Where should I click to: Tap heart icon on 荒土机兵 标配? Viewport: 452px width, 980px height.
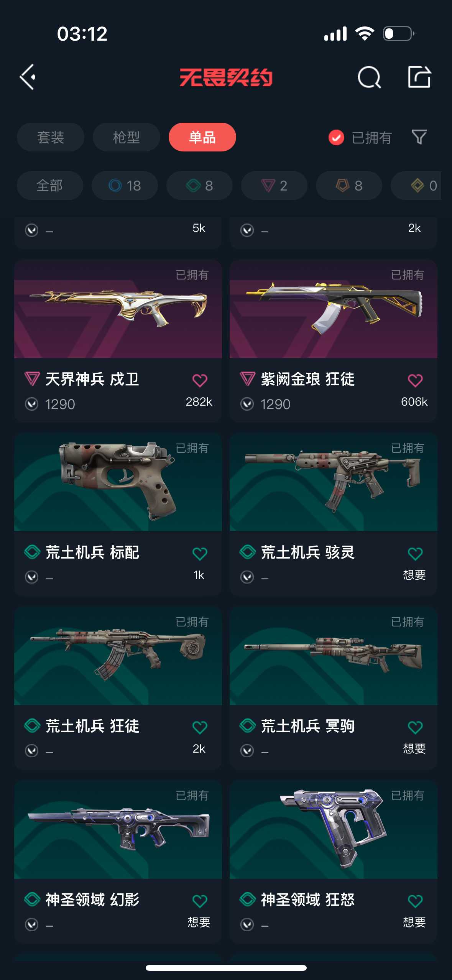pyautogui.click(x=200, y=554)
